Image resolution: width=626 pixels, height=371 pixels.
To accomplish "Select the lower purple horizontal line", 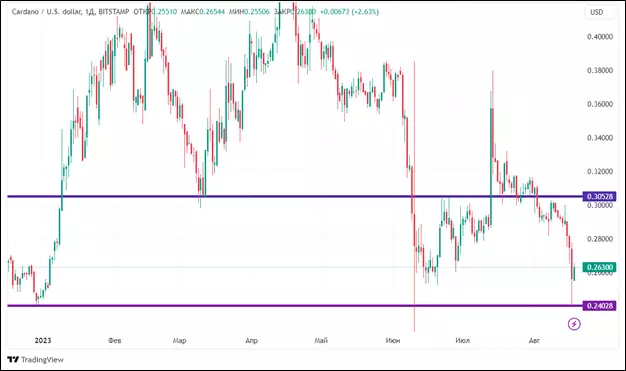I will pos(295,306).
